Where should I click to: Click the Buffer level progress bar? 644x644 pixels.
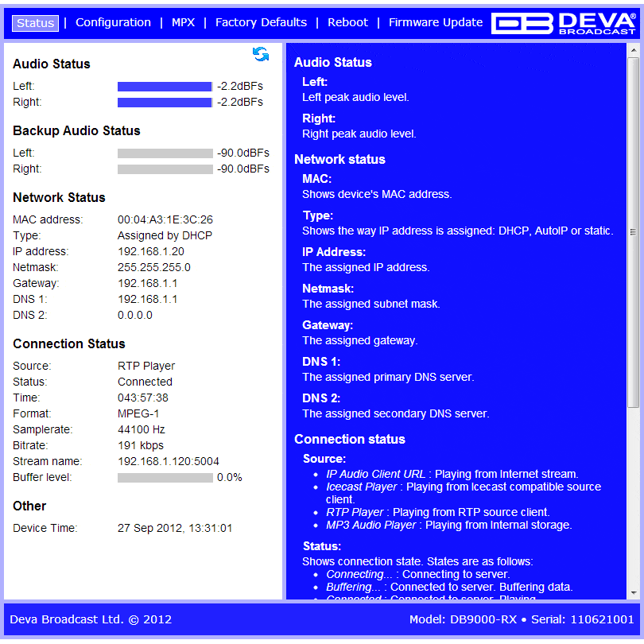165,478
